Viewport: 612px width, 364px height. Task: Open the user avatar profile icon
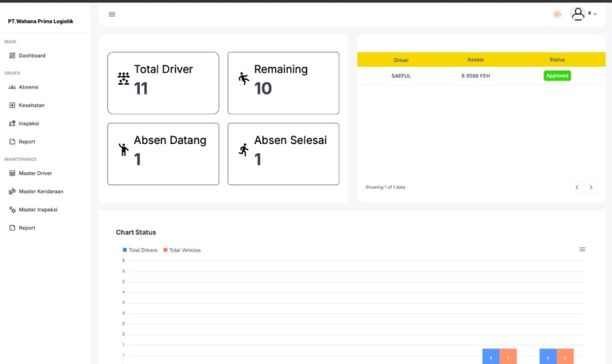point(578,14)
